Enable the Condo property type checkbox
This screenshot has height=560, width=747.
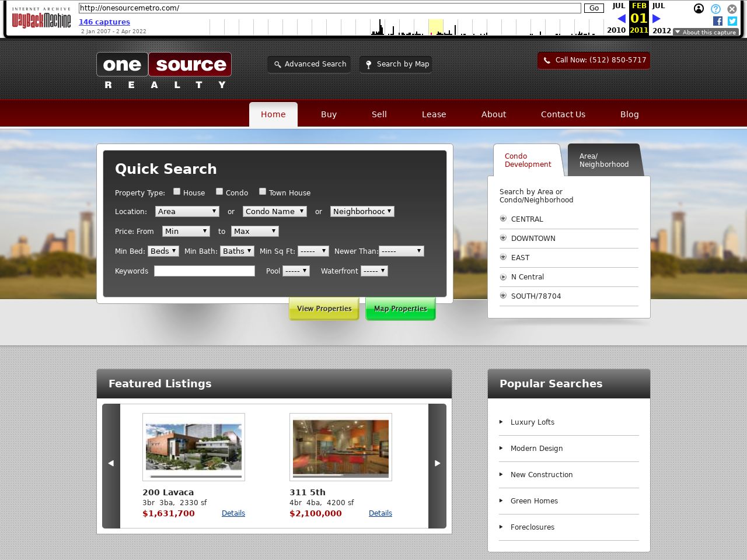(219, 191)
